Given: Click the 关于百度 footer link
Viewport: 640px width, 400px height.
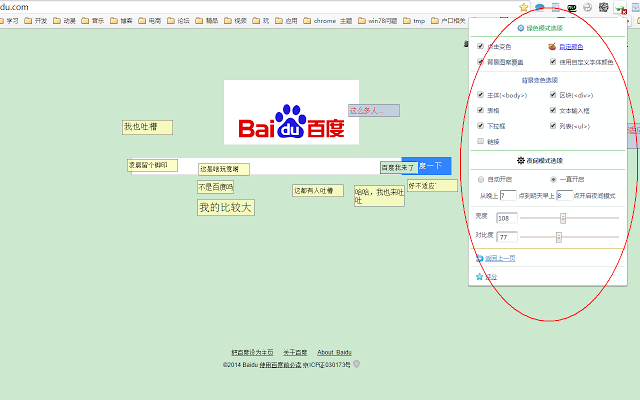Looking at the screenshot, I should click(x=295, y=352).
